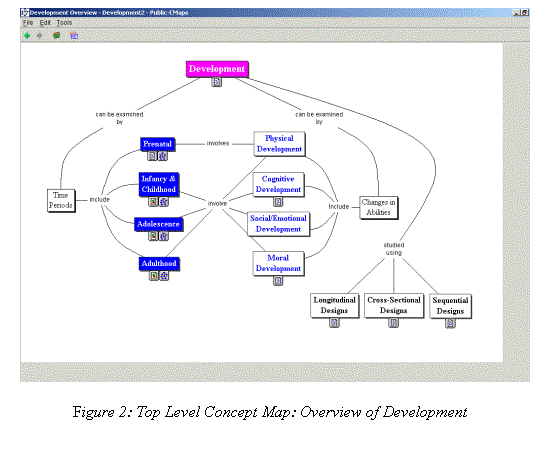Open concept map icon under Infancy & Childhood
Screen dimensions: 542x451
coord(164,201)
